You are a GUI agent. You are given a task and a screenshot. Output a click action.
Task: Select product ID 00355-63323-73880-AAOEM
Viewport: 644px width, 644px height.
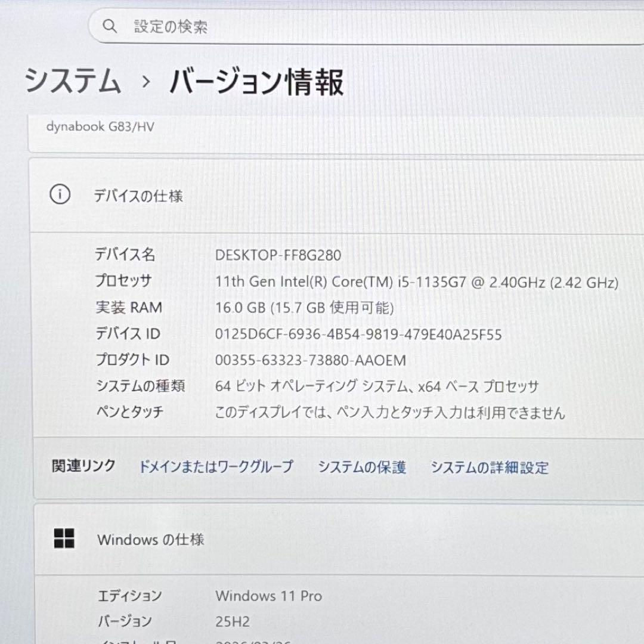tap(311, 360)
